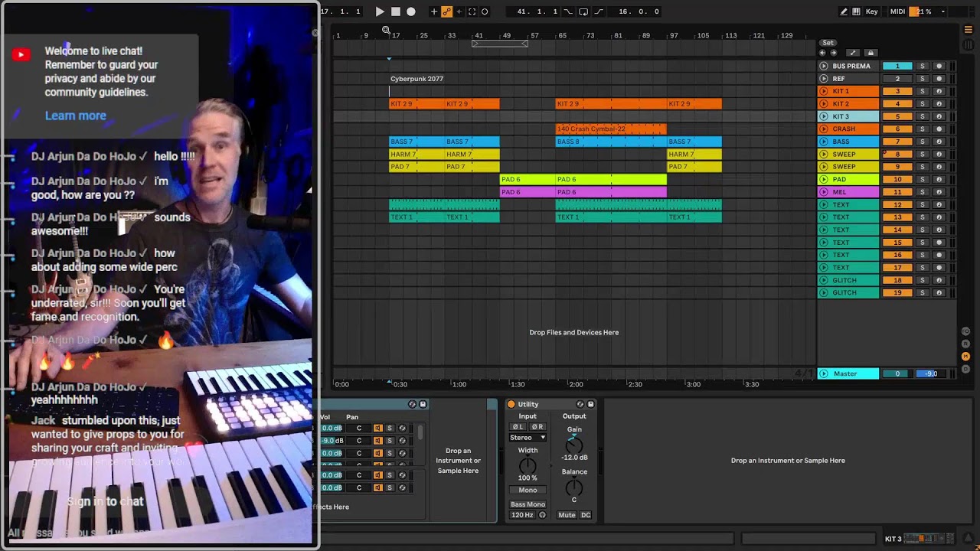Image resolution: width=980 pixels, height=551 pixels.
Task: Toggle Bass Mono Audition headphone icon
Action: coord(542,515)
